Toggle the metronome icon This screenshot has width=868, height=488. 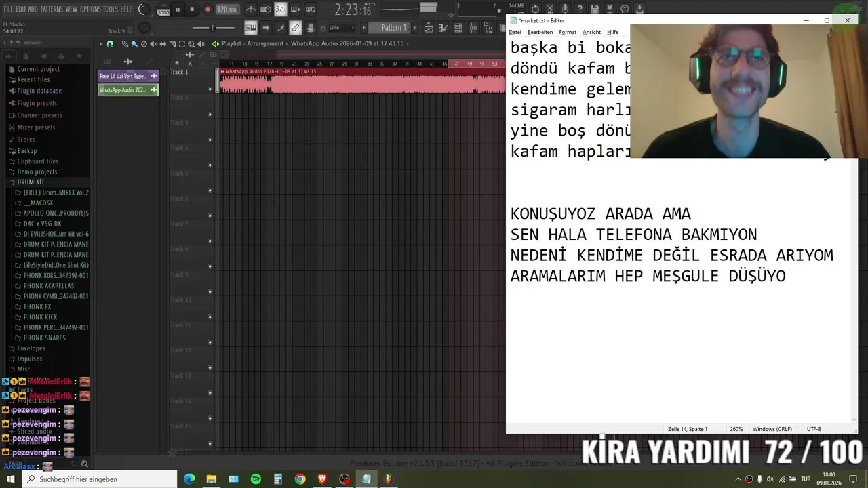(x=251, y=9)
